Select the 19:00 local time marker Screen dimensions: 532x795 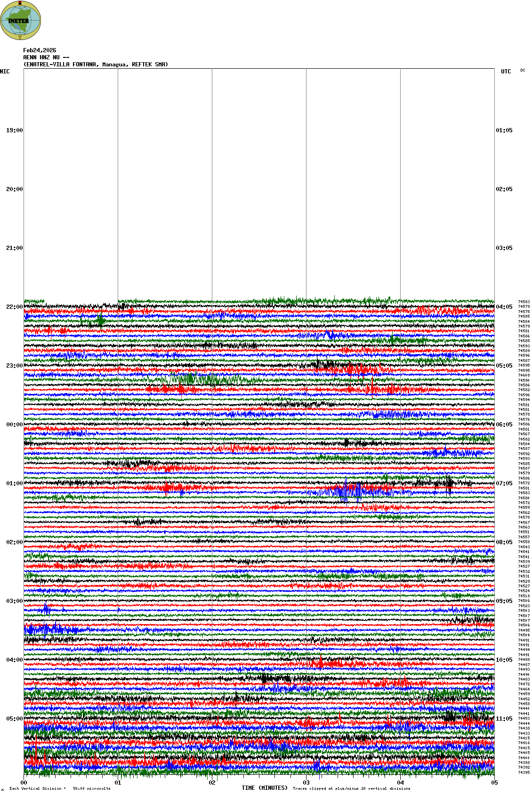pos(14,130)
